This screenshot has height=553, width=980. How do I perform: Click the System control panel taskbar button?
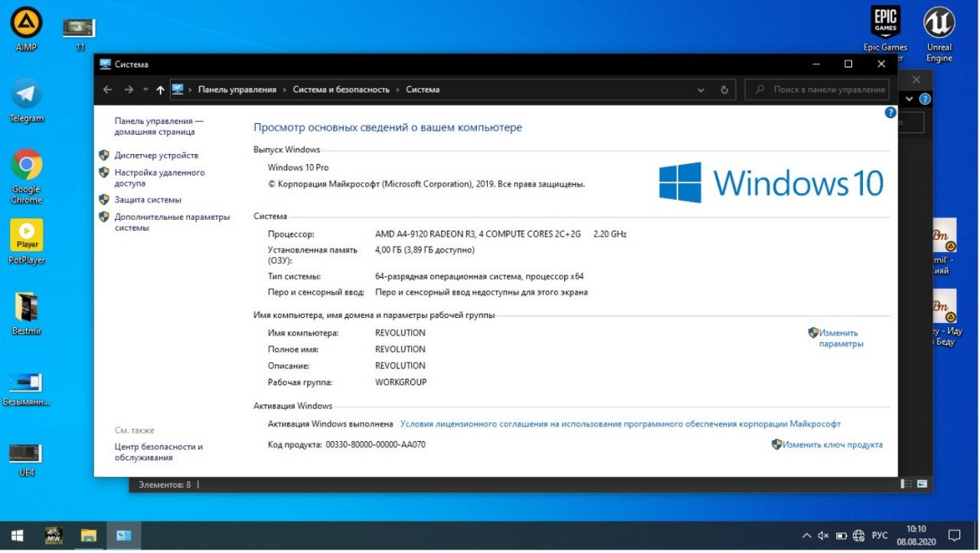tap(123, 535)
